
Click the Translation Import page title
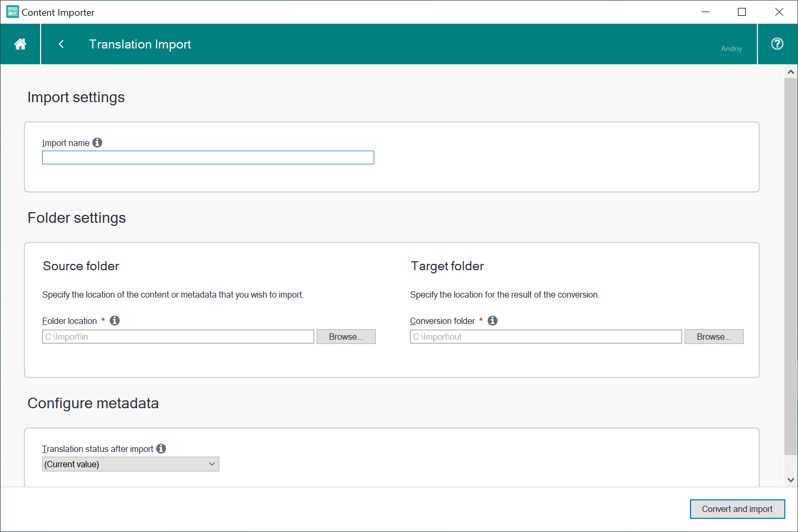[140, 44]
